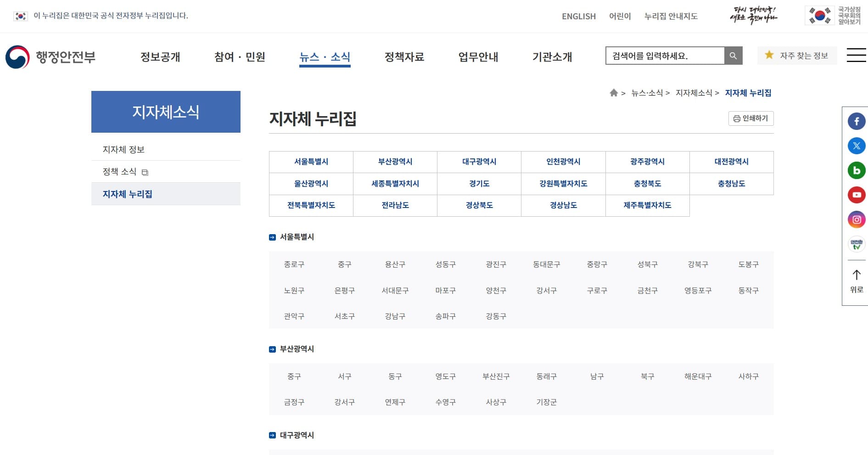Open the Naver blog icon
This screenshot has height=455, width=868.
click(856, 170)
